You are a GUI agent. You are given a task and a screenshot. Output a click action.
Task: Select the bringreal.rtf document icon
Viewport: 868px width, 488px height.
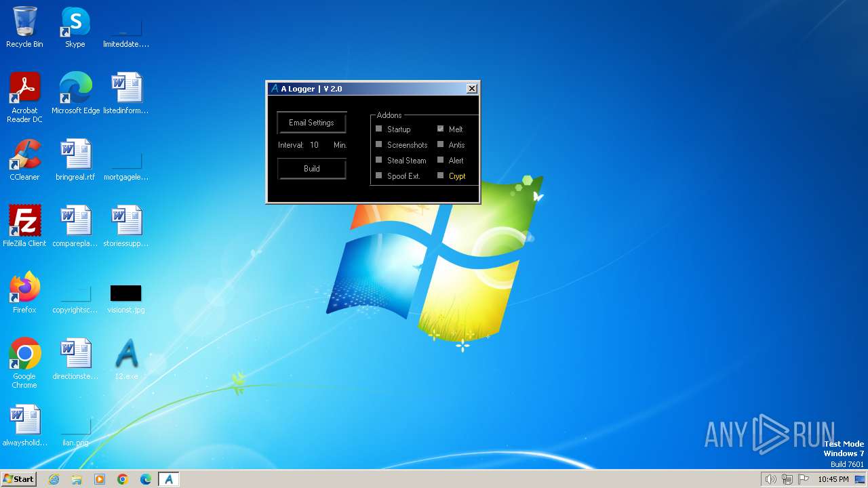click(75, 160)
